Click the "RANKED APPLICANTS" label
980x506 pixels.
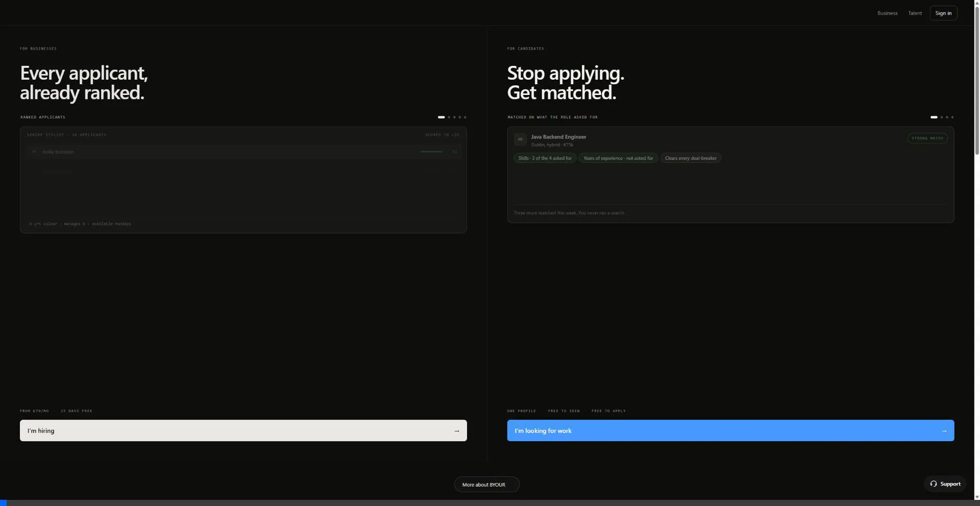(x=43, y=117)
